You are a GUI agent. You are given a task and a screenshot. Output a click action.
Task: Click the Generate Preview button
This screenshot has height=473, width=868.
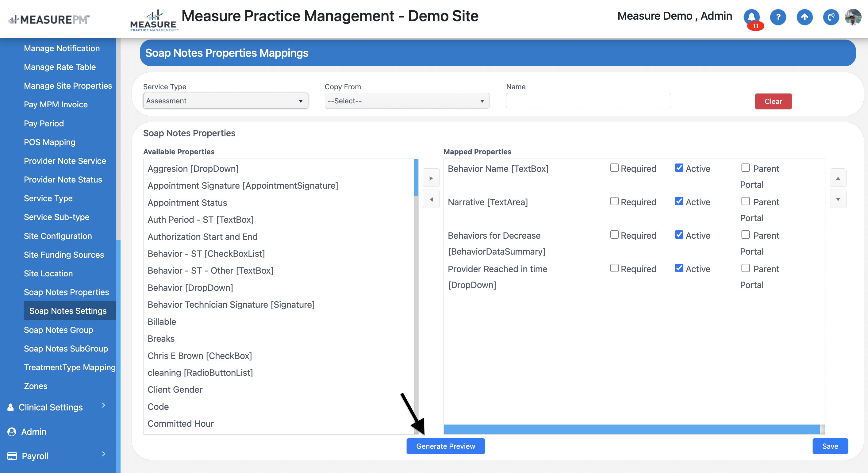445,446
